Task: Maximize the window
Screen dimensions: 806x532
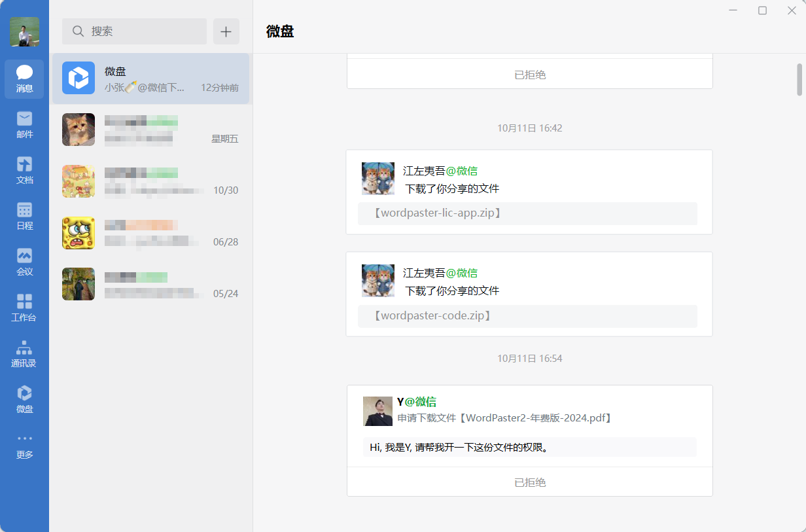Action: pyautogui.click(x=762, y=10)
